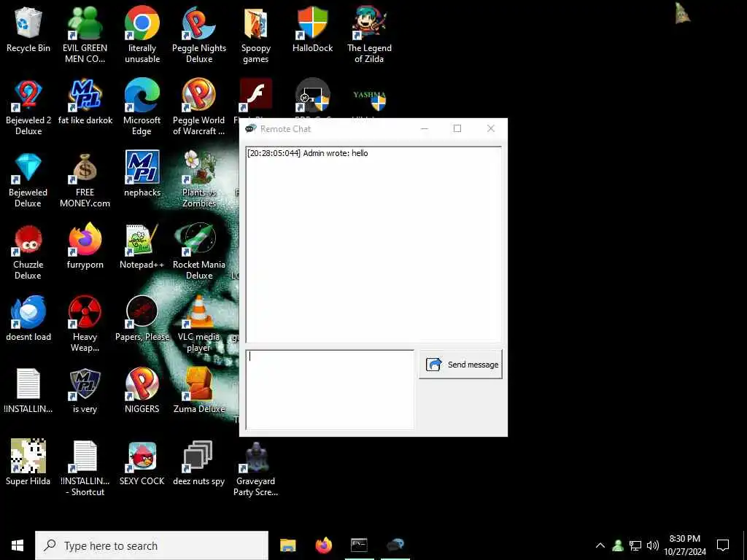Select the VLC media player cone icon

(x=199, y=313)
